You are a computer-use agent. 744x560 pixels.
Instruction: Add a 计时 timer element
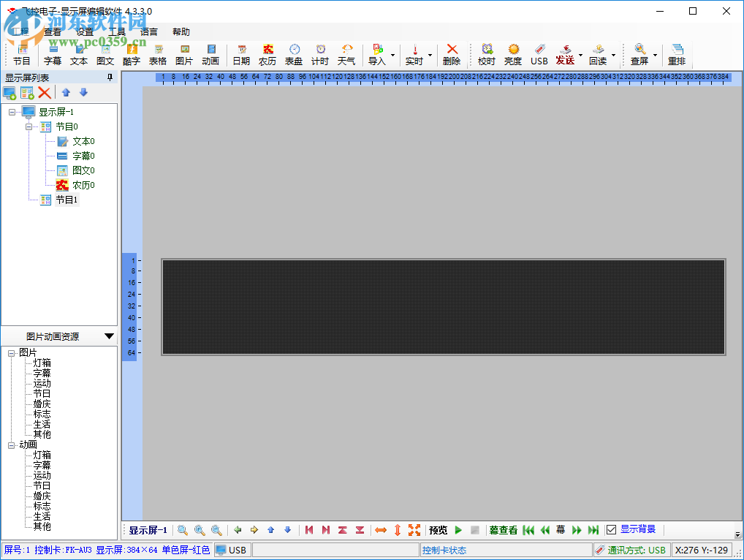(x=320, y=55)
